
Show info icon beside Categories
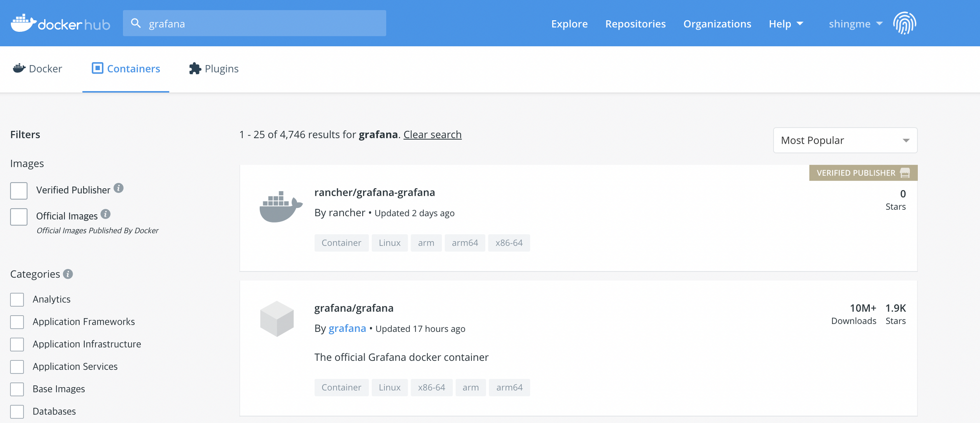coord(68,274)
